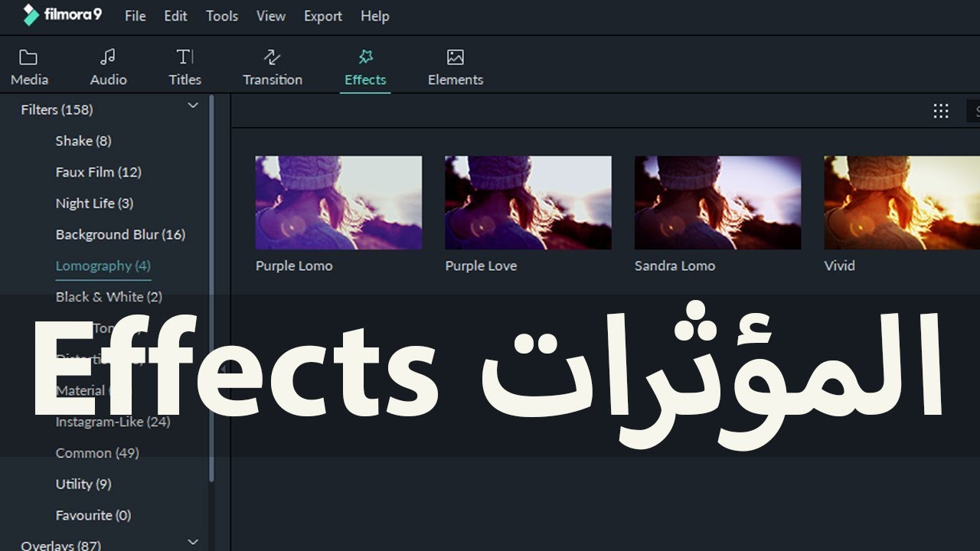The height and width of the screenshot is (551, 980).
Task: Select the Effects tab
Action: (365, 68)
